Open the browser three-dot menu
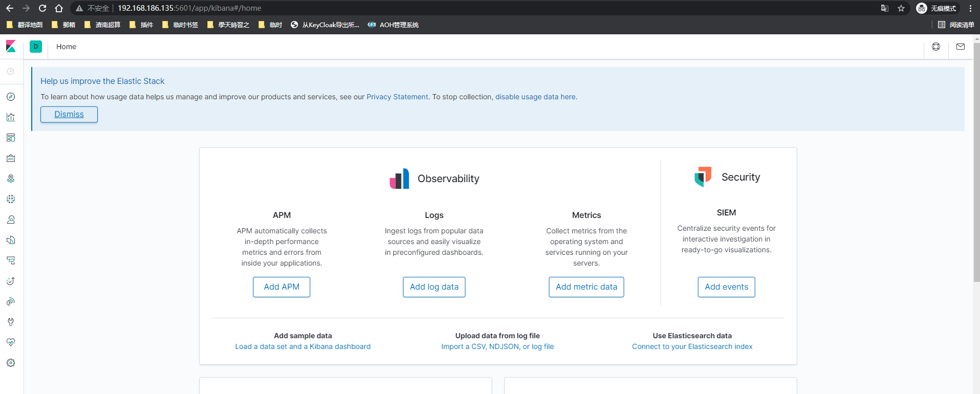The image size is (980, 394). 970,8
